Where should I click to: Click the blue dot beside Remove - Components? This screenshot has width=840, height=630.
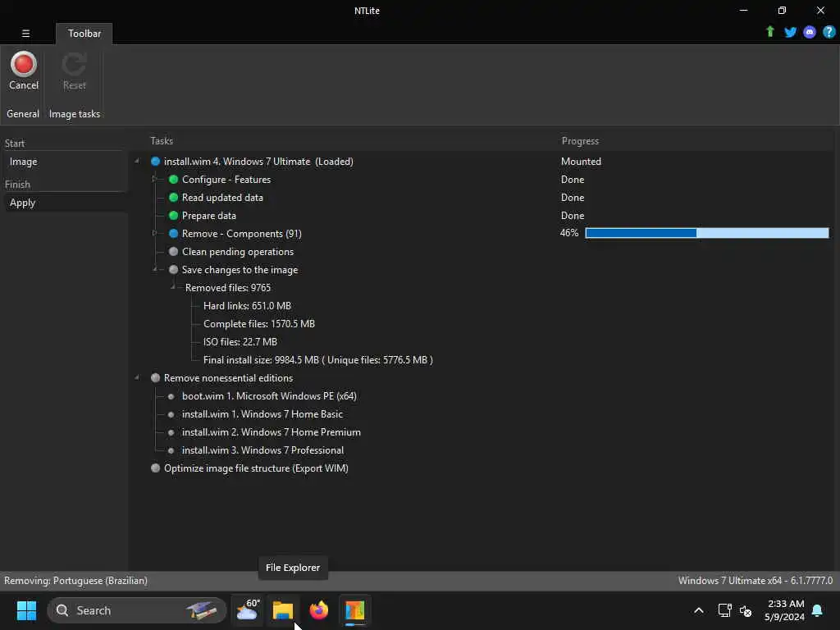(173, 234)
